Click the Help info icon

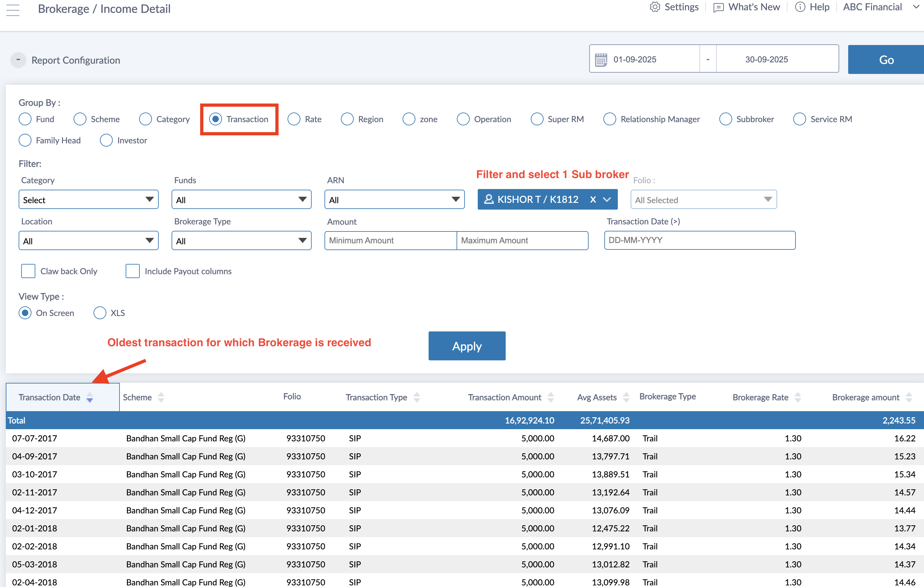click(800, 7)
